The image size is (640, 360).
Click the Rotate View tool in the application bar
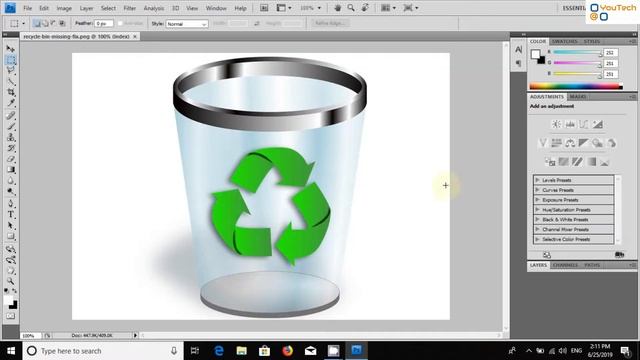pos(365,8)
